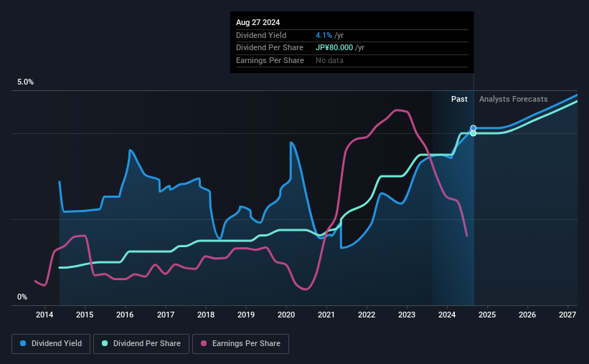Click the 2020 x-axis year label
Image resolution: width=589 pixels, height=364 pixels.
point(286,315)
